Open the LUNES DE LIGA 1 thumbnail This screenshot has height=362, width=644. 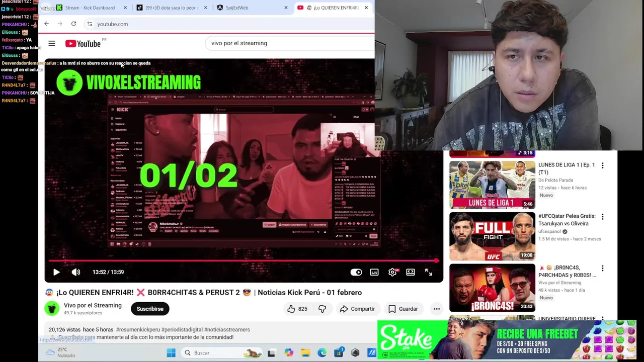[x=492, y=185]
